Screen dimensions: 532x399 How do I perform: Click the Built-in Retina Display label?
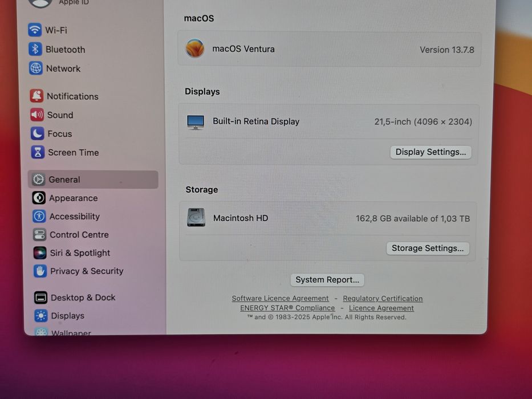(x=256, y=121)
